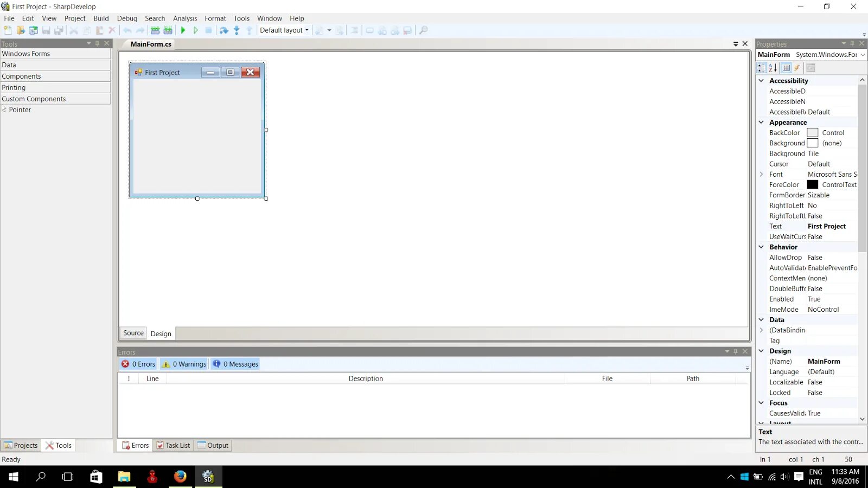Click the Properties panel scroll-down arrow
The width and height of the screenshot is (868, 488).
coord(862,419)
